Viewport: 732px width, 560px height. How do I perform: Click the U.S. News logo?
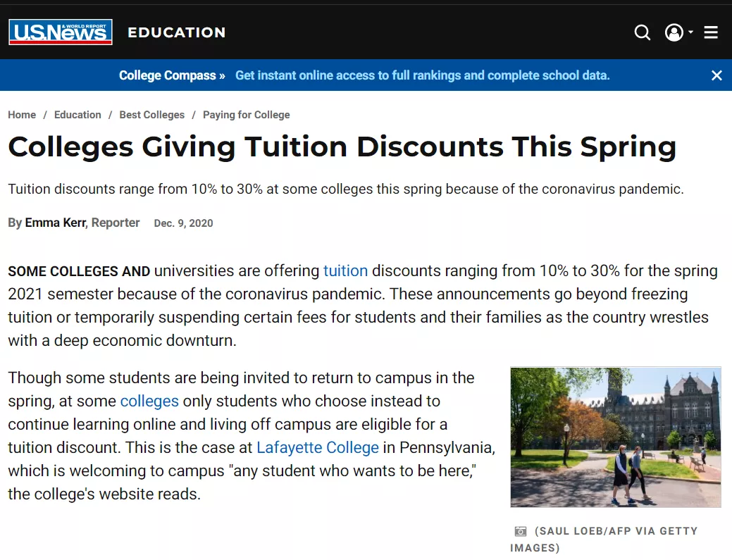(61, 32)
